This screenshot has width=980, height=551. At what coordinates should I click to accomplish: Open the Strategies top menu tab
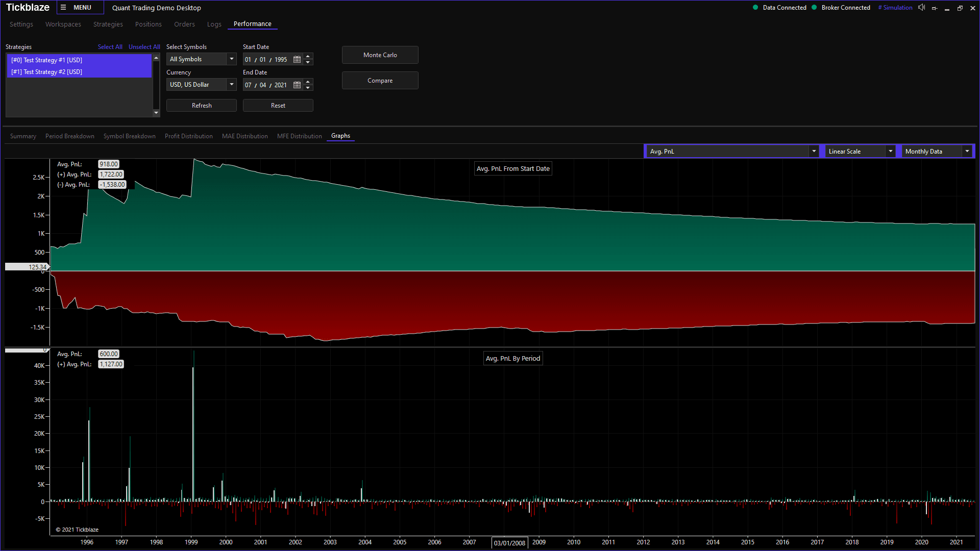[x=108, y=24]
